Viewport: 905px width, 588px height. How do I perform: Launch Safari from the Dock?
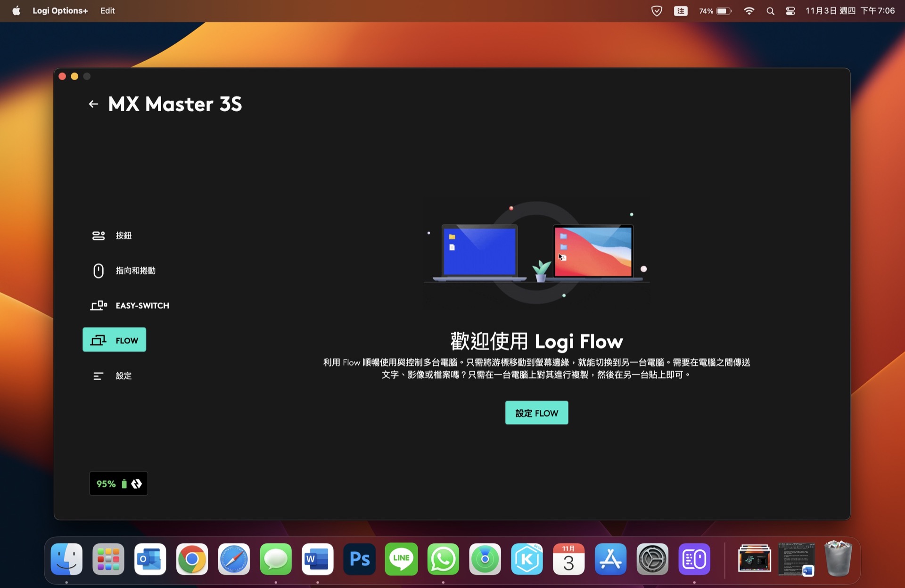pos(234,559)
